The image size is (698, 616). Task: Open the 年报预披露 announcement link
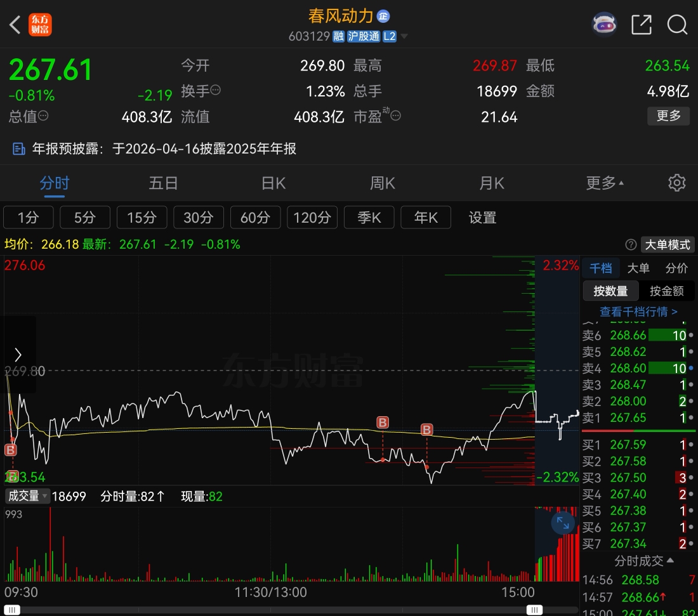click(164, 148)
